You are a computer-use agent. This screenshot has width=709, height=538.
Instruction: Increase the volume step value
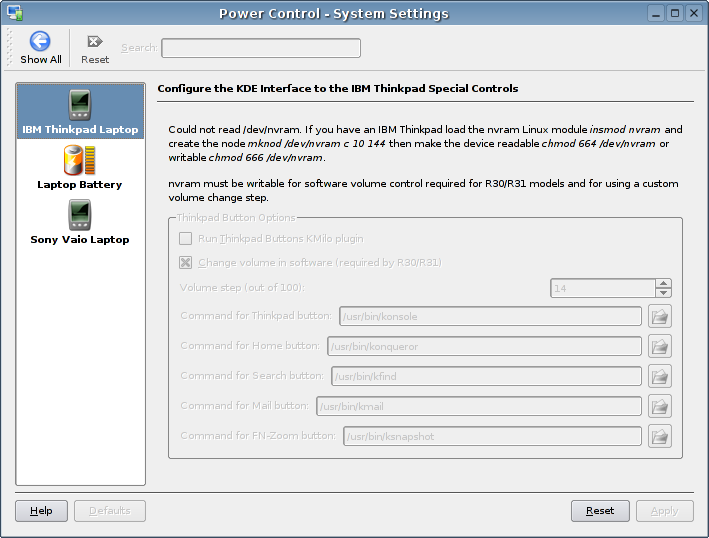663,283
